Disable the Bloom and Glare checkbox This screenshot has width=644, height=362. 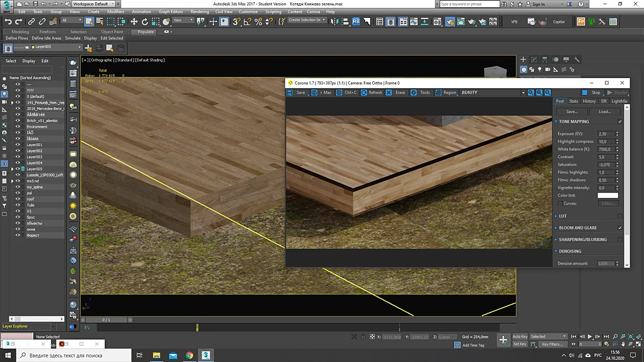(x=620, y=228)
